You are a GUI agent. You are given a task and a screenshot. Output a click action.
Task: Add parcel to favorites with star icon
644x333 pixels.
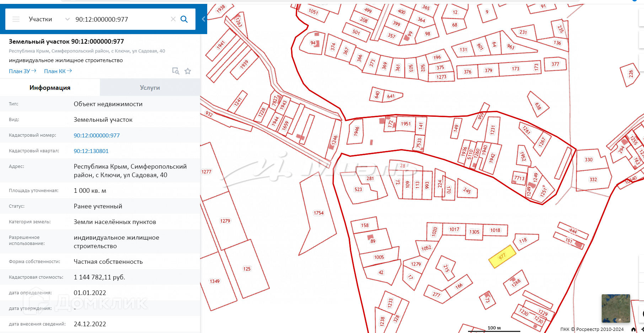[x=188, y=71]
